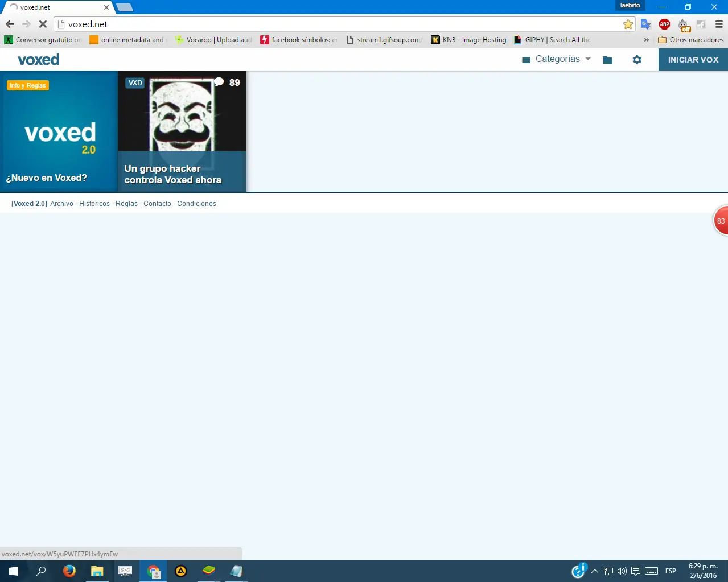This screenshot has height=582, width=728.
Task: Open Firefox from the taskbar
Action: click(x=69, y=571)
